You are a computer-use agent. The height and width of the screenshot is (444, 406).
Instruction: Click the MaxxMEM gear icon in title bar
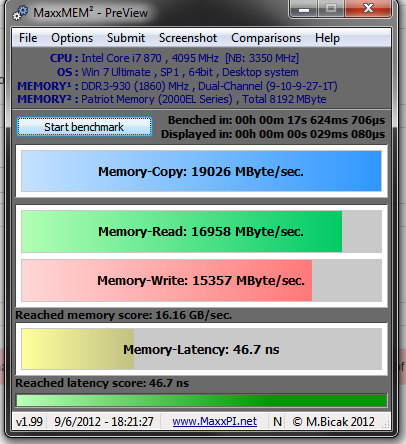(x=20, y=13)
